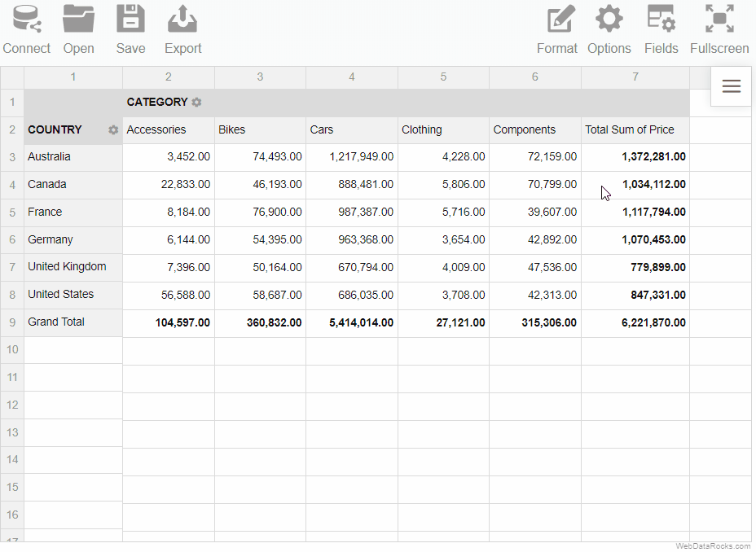Open the Format menu
Screen dimensions: 756x552
click(557, 30)
